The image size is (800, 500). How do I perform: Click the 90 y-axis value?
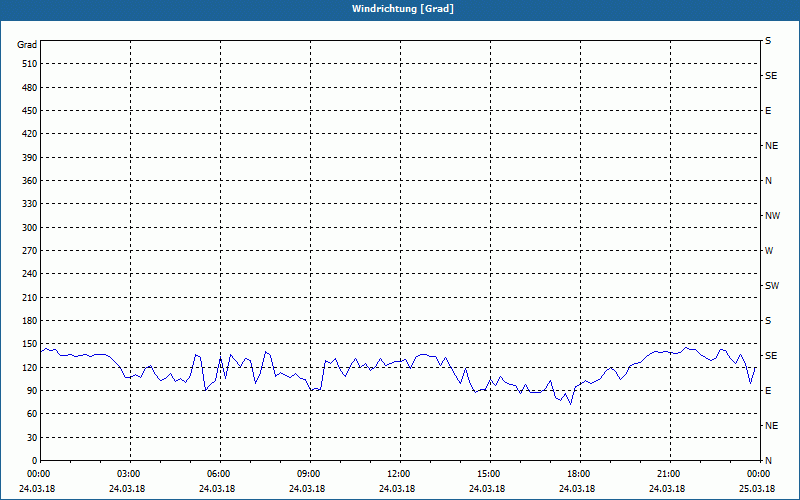coord(32,390)
